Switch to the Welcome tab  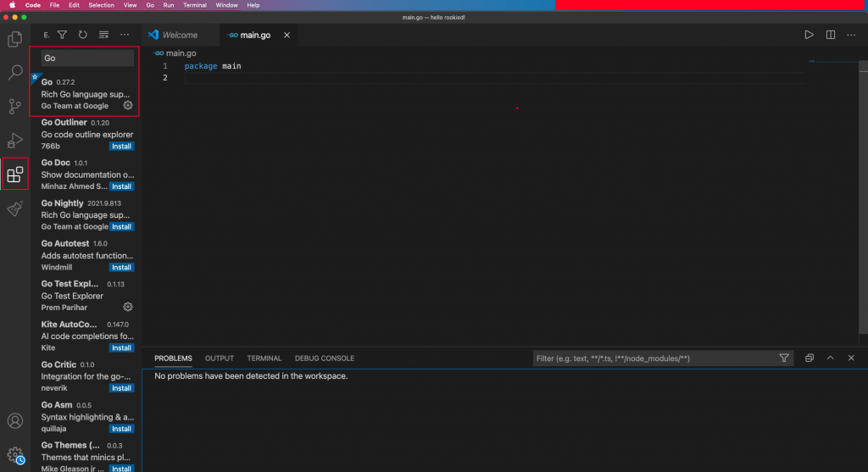click(x=180, y=35)
